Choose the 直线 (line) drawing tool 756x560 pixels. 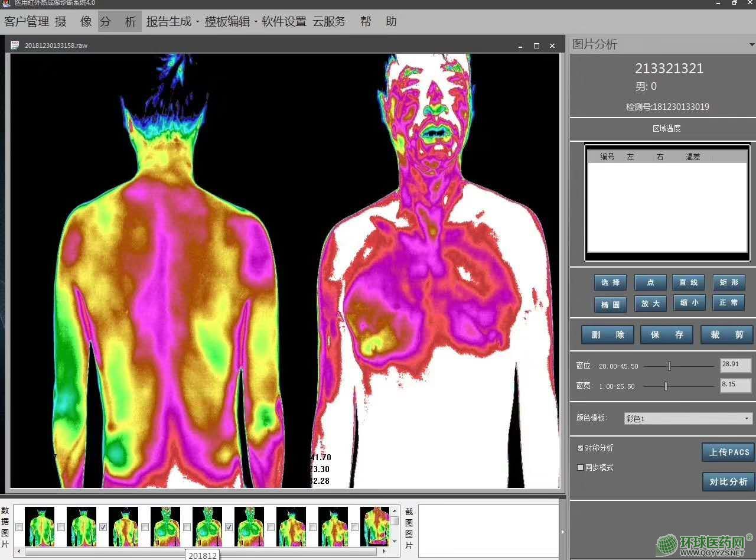pos(688,283)
